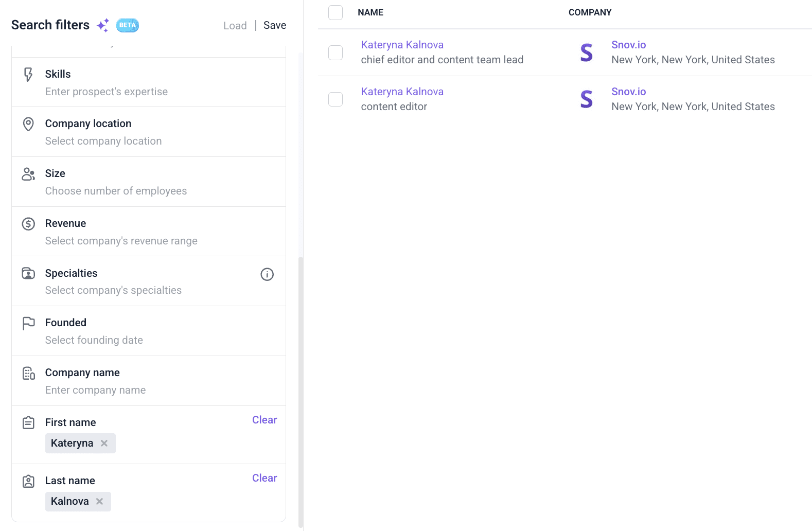This screenshot has width=812, height=531.
Task: Click the Revenue dollar sign icon
Action: (x=28, y=224)
